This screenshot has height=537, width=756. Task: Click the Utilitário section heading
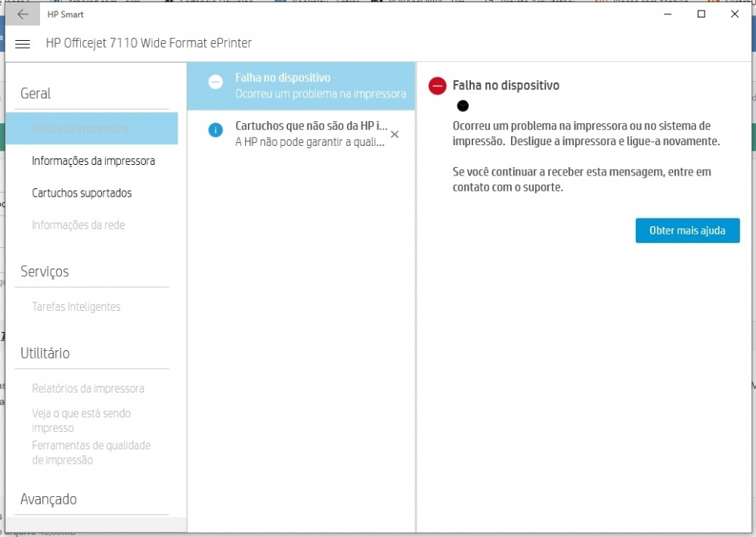click(45, 353)
